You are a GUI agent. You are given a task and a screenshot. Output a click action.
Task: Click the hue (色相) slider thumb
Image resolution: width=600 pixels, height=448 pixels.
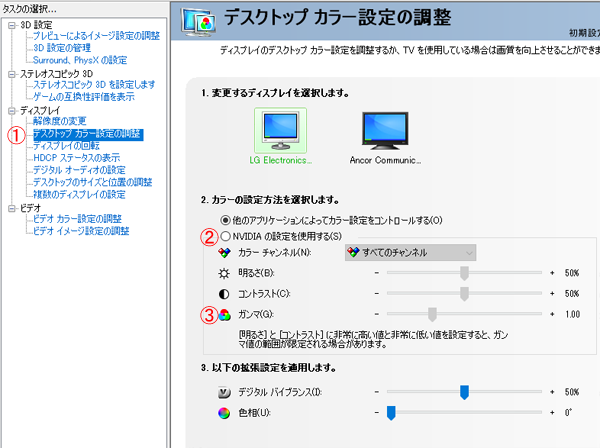pos(391,413)
